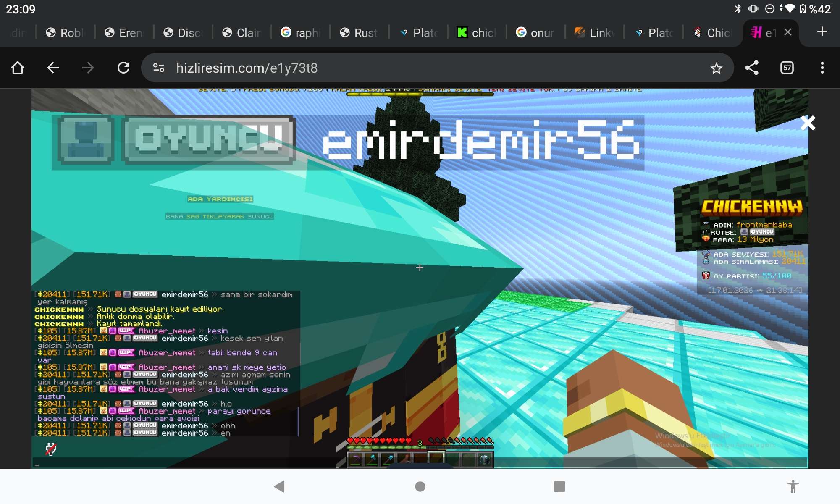Click ADIN: frontmanbaba scoreboard line
Screen dimensions: 840x504
(748, 225)
